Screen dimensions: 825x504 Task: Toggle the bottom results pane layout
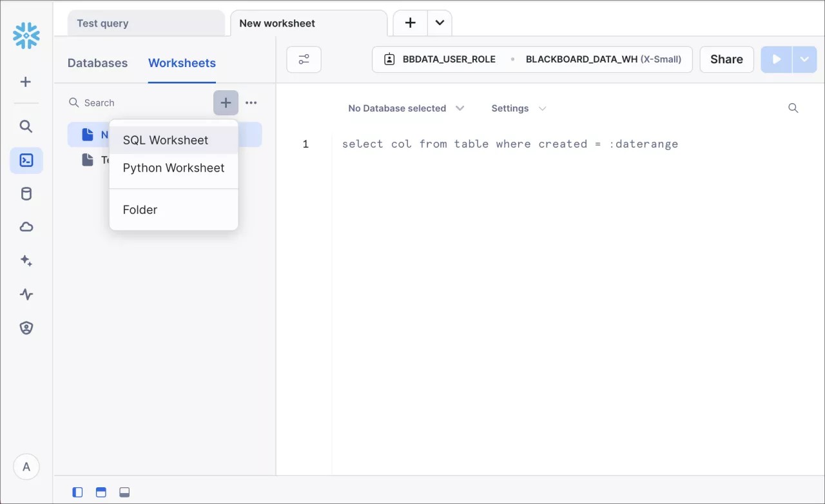124,492
